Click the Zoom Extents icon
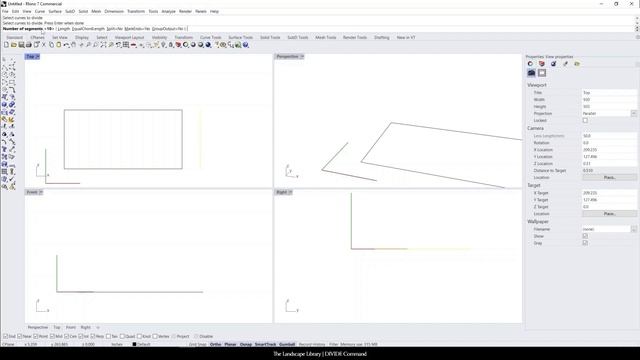Image resolution: width=640 pixels, height=360 pixels. (103, 45)
